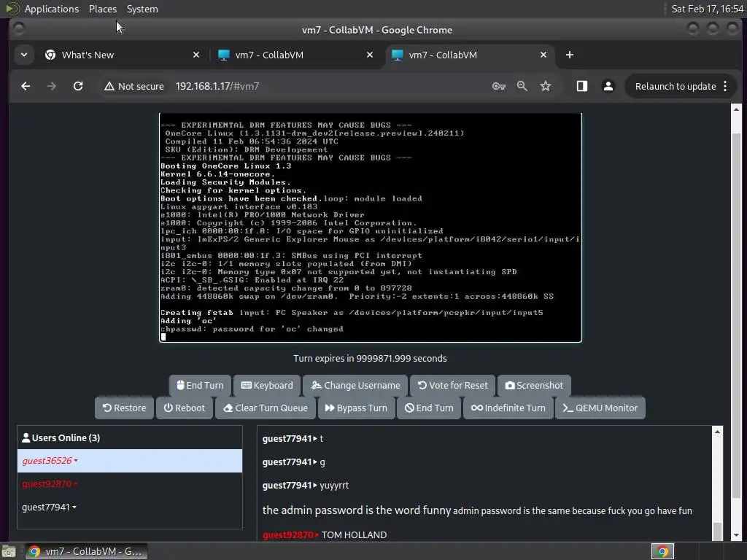747x560 pixels.
Task: Click the zoom magnifier icon in address bar
Action: [522, 86]
